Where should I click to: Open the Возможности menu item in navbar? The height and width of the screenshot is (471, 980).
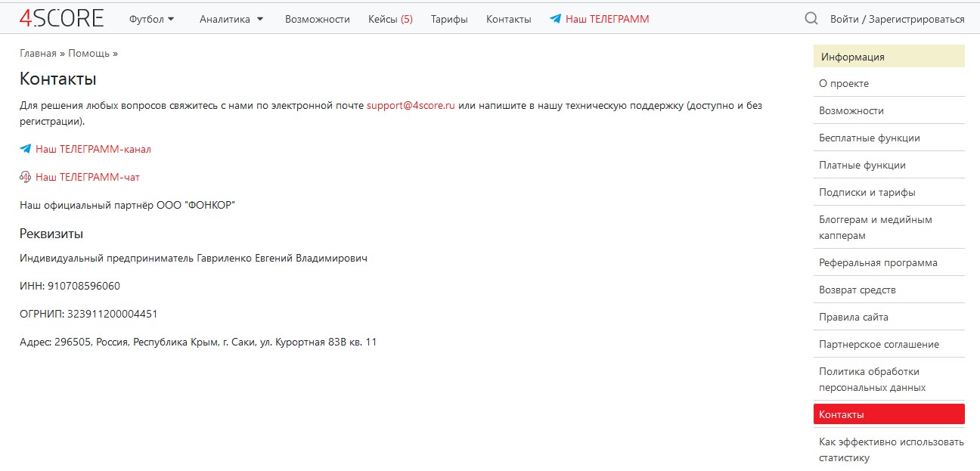[x=317, y=19]
